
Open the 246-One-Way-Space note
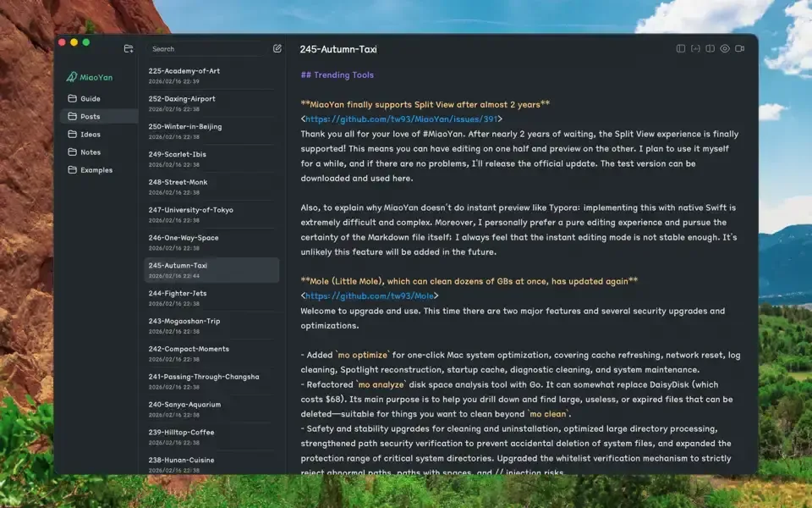[211, 242]
